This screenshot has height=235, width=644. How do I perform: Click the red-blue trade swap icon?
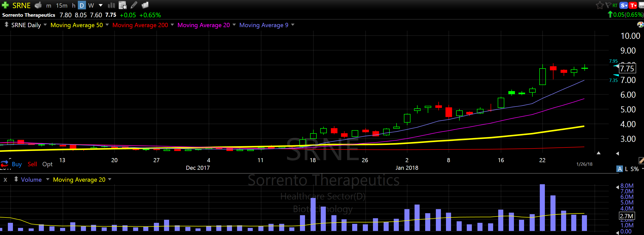[x=5, y=164]
